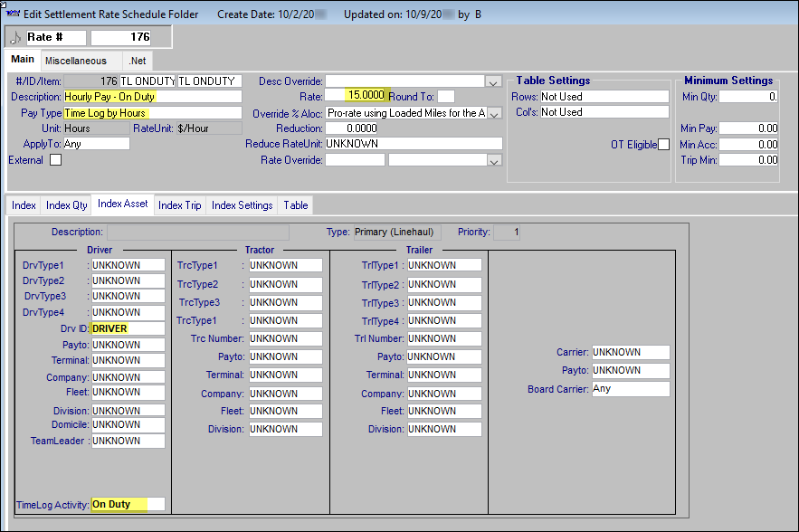Click the Drv ID field showing DRIVER
Screen dimensions: 799x532
(x=127, y=328)
